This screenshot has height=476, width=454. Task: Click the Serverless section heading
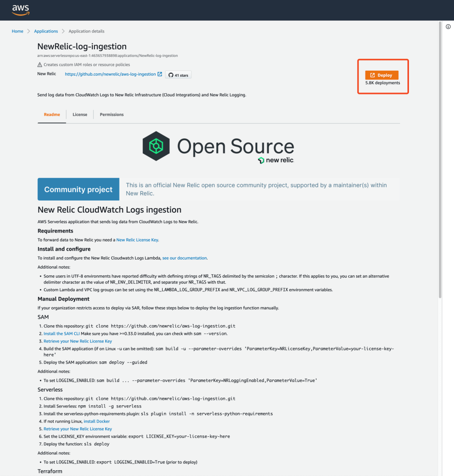(x=50, y=390)
